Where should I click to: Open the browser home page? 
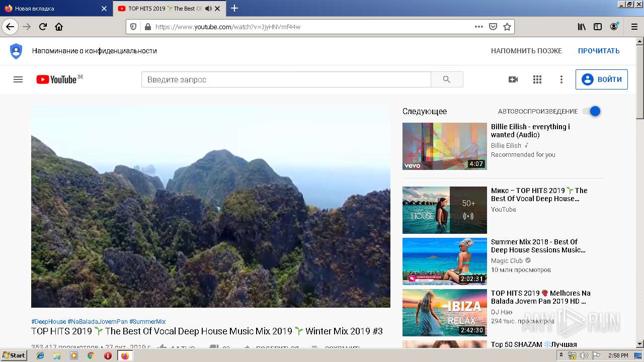59,27
